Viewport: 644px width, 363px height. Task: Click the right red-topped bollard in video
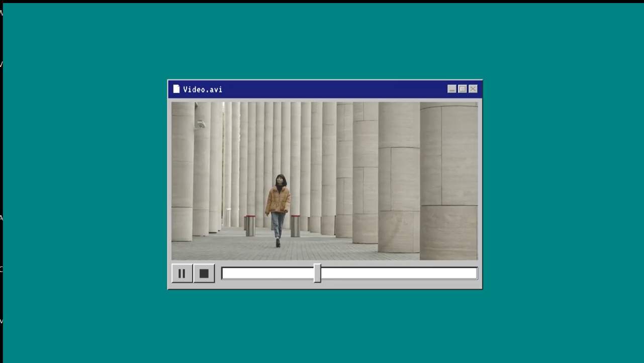pyautogui.click(x=295, y=225)
